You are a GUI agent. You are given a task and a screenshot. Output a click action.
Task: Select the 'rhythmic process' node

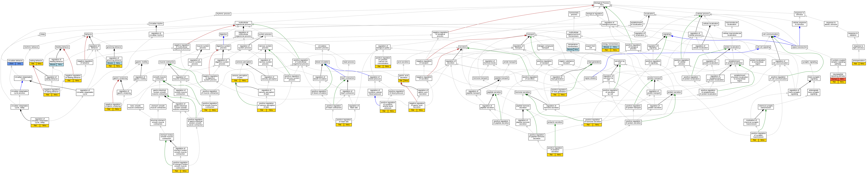tap(223, 14)
